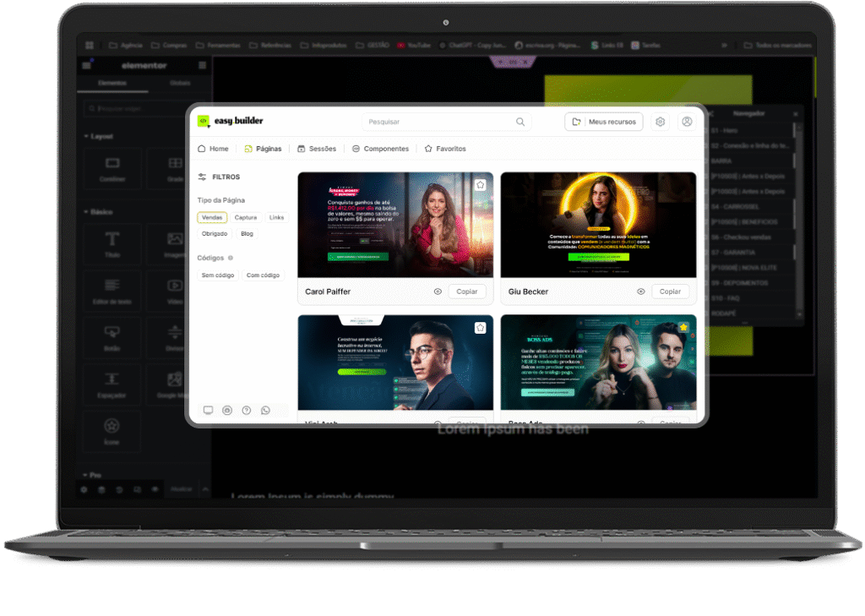Switch to the Sessões tab
The width and height of the screenshot is (865, 616).
tap(317, 149)
